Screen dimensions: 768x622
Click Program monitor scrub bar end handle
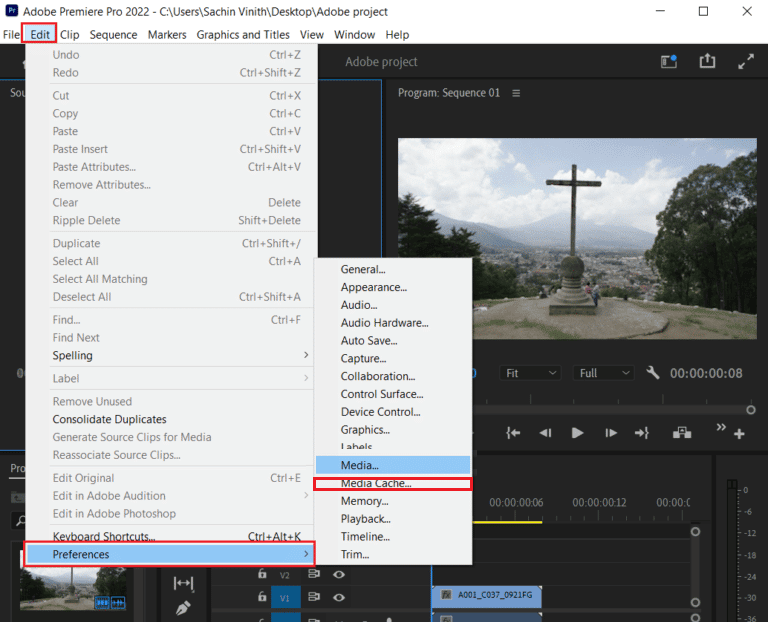click(x=750, y=410)
